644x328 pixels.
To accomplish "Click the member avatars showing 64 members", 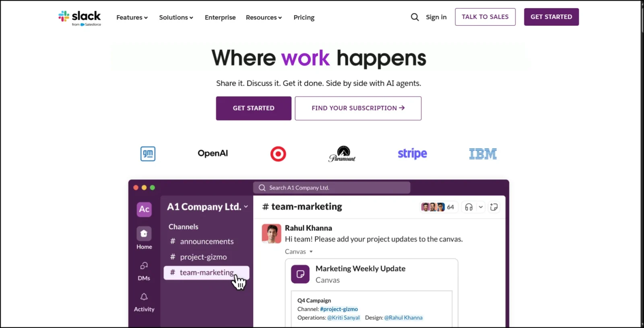I will tap(438, 207).
